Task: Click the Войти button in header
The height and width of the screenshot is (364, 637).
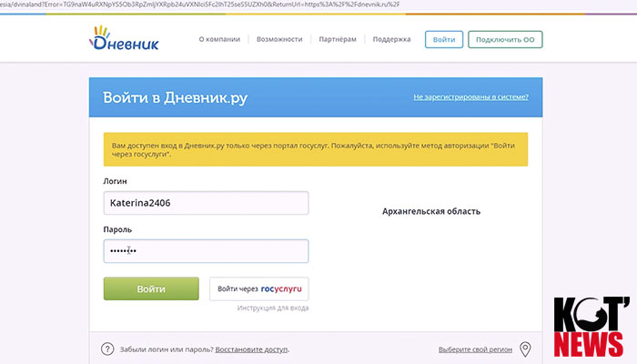Action: 444,39
